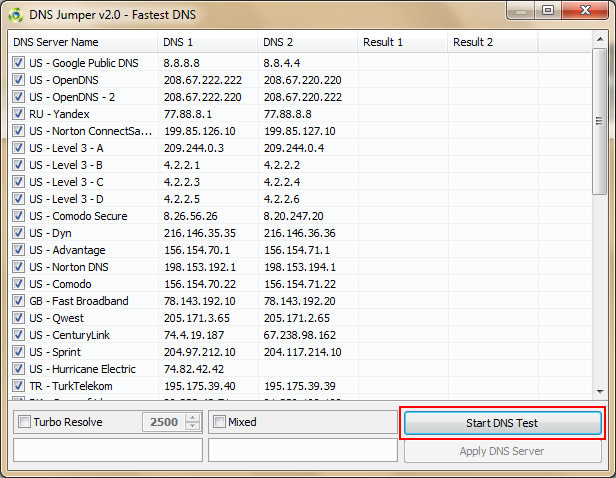Image resolution: width=616 pixels, height=478 pixels.
Task: Select the 74.82.42.42 Hurricane Electric cell
Action: tap(194, 369)
